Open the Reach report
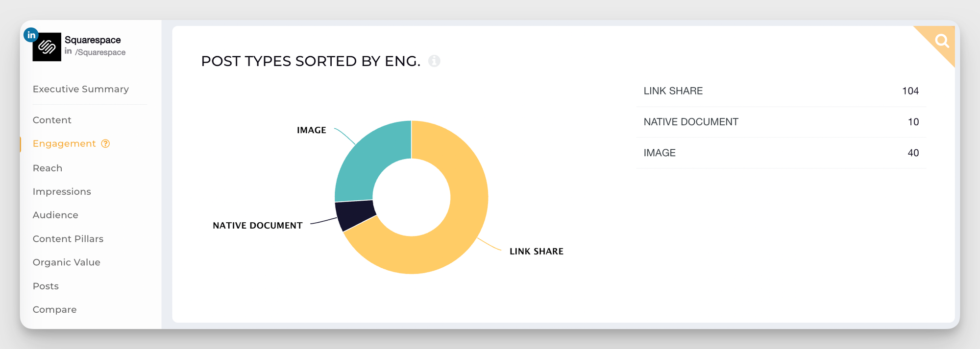This screenshot has height=349, width=980. [48, 168]
